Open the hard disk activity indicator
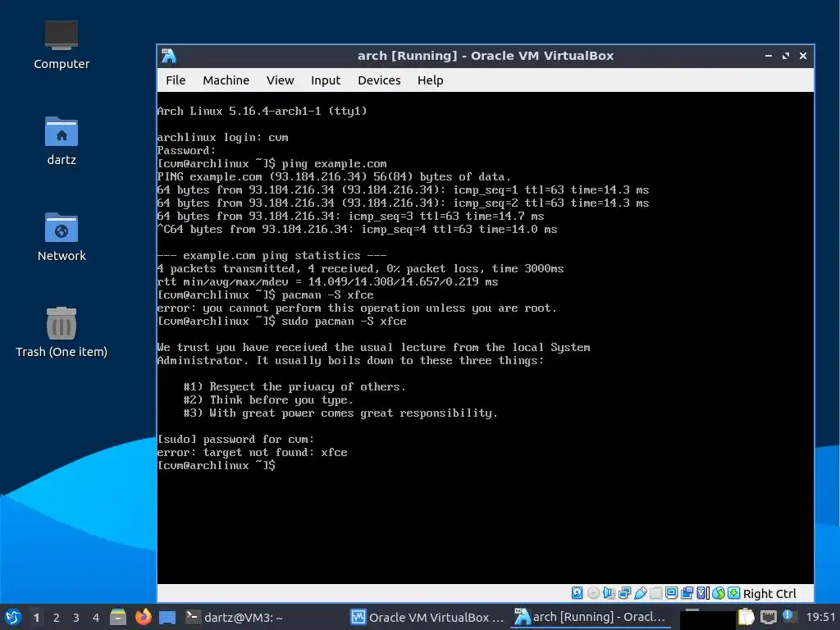Viewport: 840px width, 630px height. (577, 593)
